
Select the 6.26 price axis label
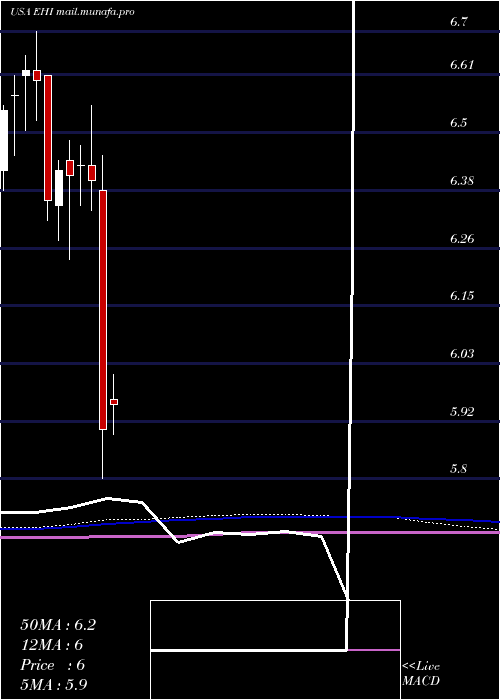pos(462,238)
